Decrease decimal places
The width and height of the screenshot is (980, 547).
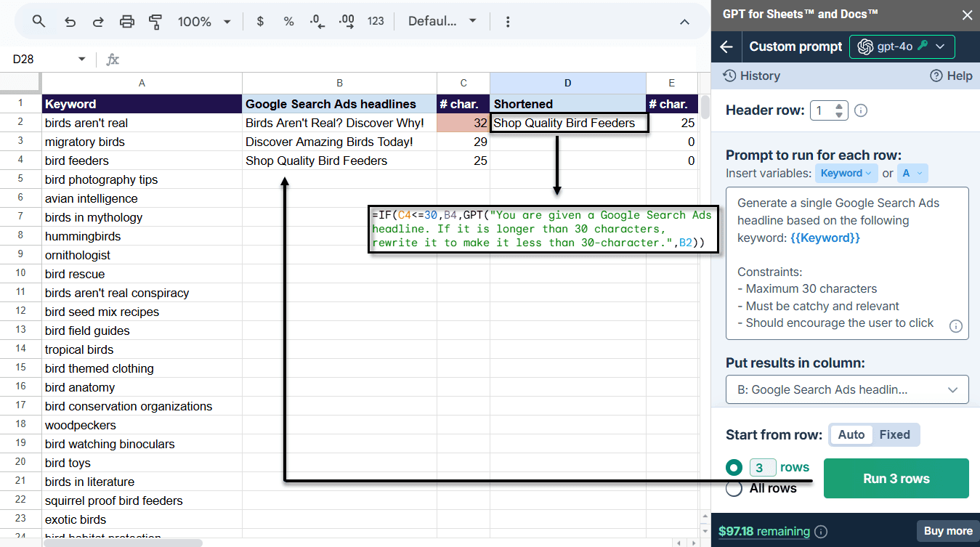tap(317, 22)
